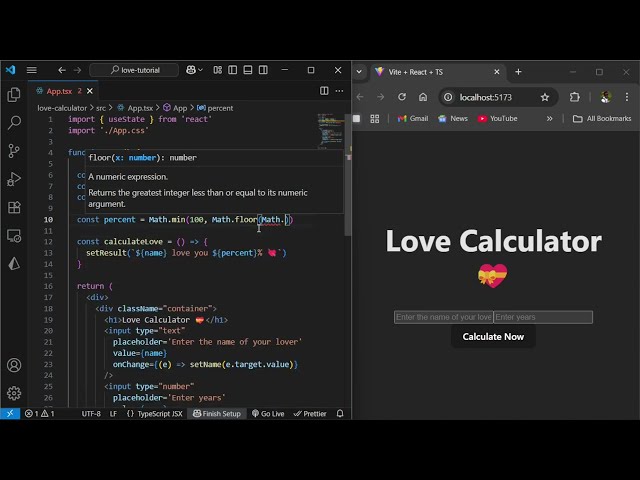Click the love-tutorial command center search
Screen dimensions: 640x480
coord(134,70)
